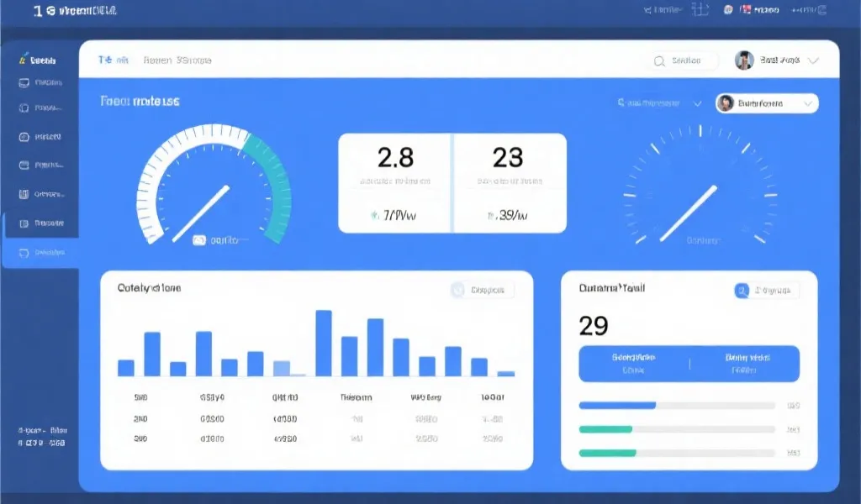Click the right half of the blue segmented button

(x=744, y=363)
